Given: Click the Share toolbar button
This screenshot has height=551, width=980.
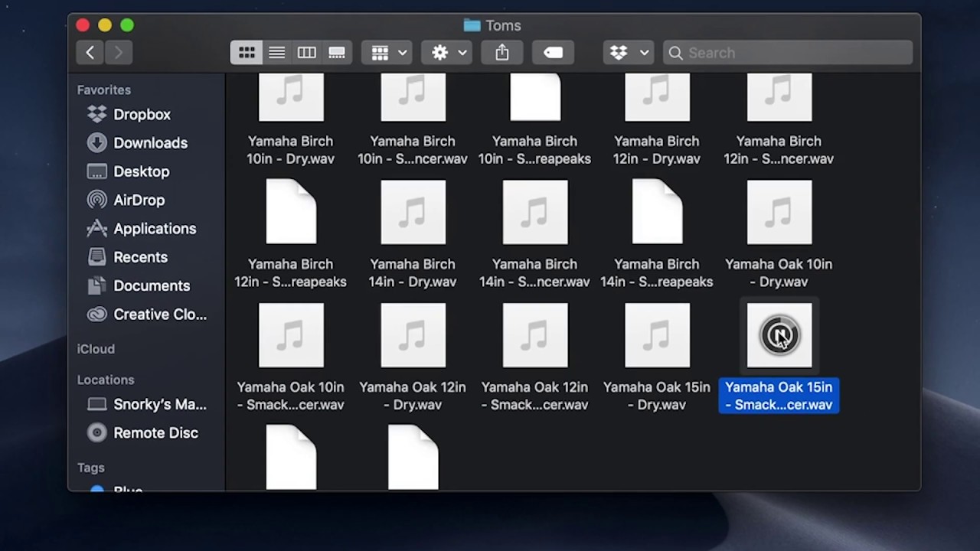Looking at the screenshot, I should pos(501,52).
